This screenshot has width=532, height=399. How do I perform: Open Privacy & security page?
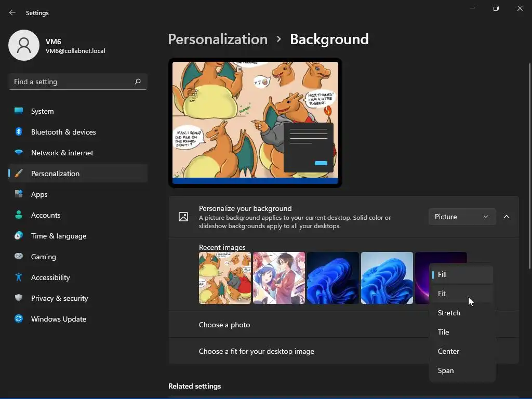pos(78,298)
